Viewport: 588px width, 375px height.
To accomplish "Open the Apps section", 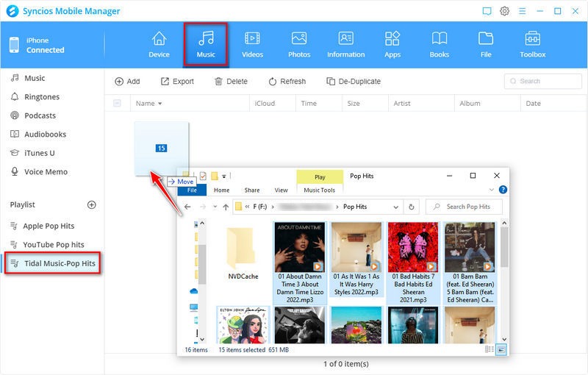I will 392,45.
